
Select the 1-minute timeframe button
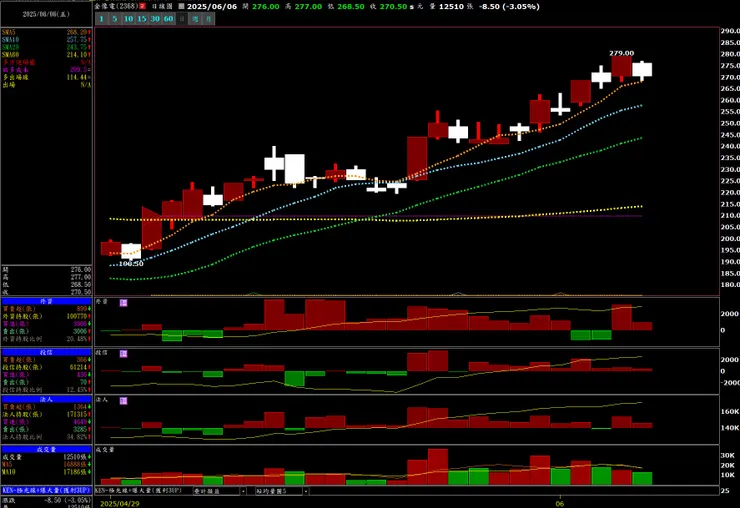(101, 19)
